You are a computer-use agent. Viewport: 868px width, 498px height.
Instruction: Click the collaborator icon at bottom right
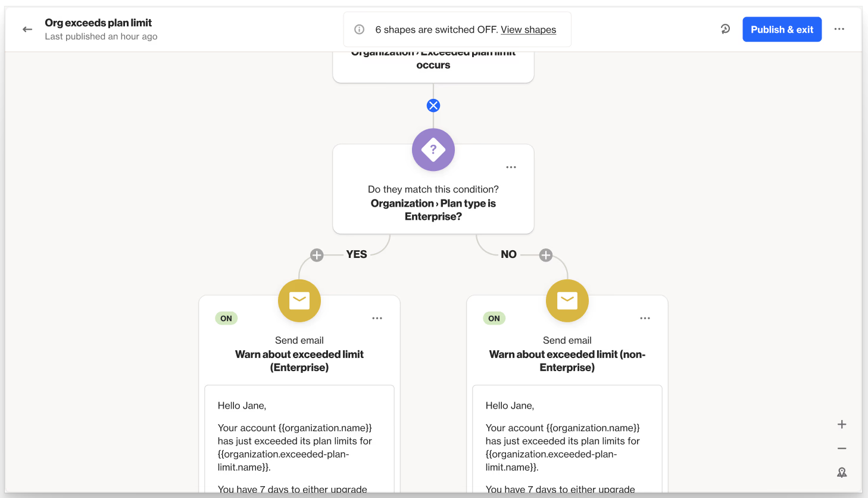841,472
